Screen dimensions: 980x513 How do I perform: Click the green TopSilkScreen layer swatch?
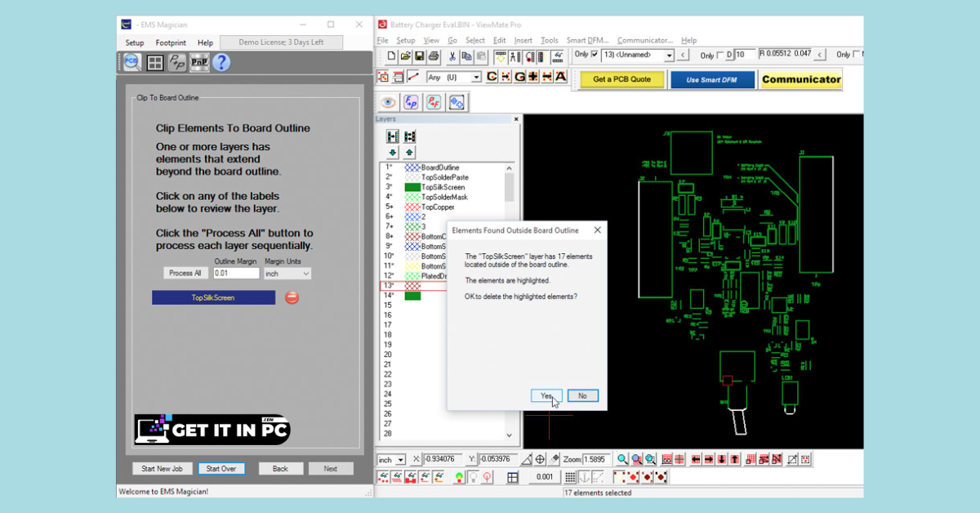coord(412,187)
